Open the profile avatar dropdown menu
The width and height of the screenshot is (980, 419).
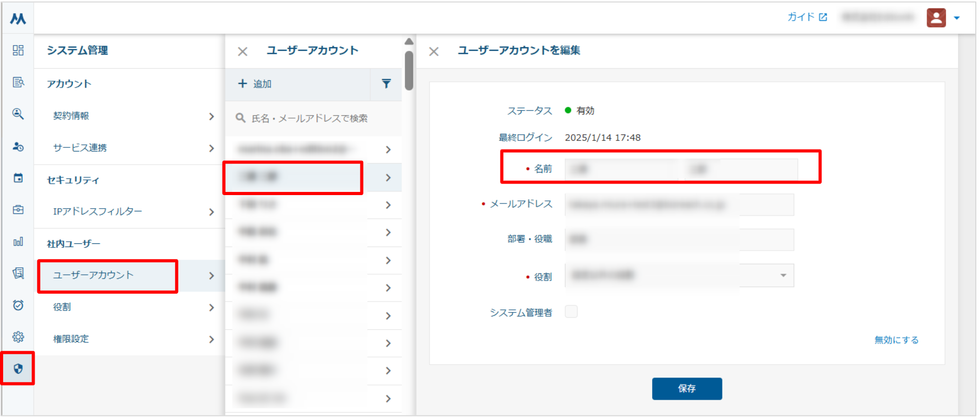coord(943,18)
